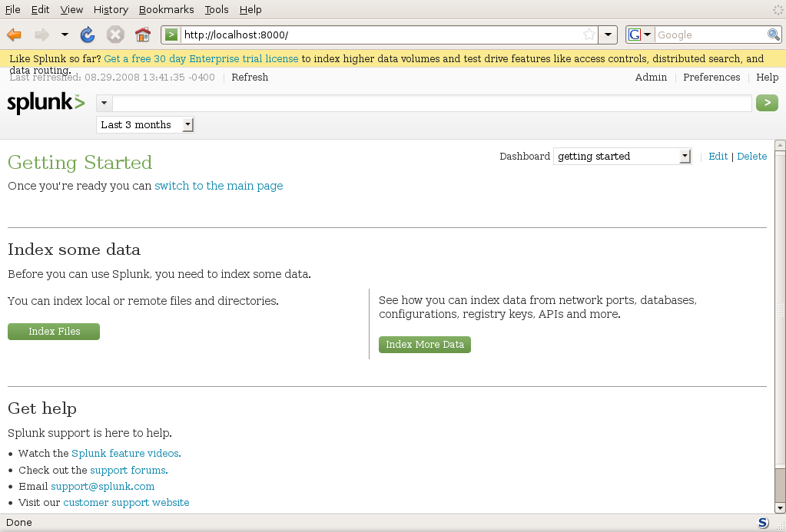
Task: Open the back/forward history dropdown arrow
Action: coord(65,35)
